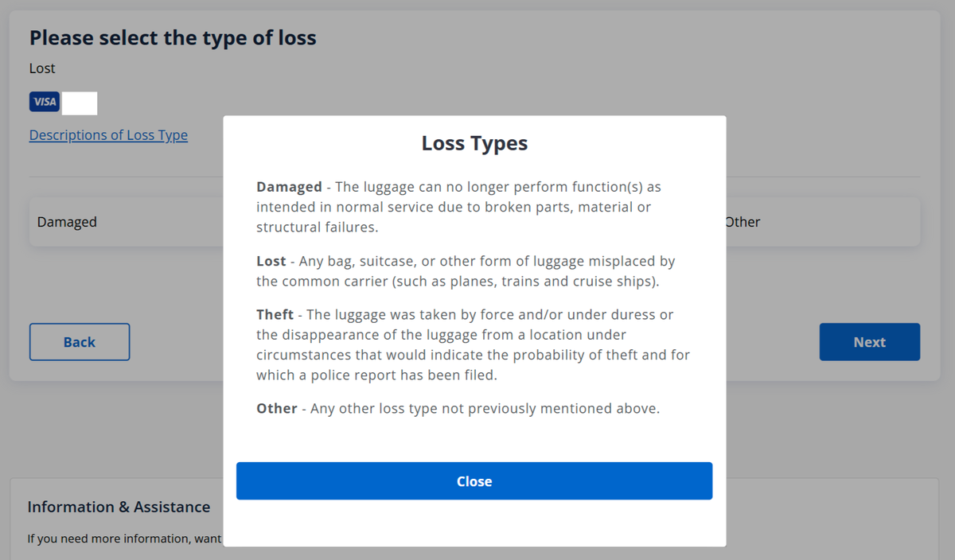The image size is (955, 560).
Task: Click the white masked box beside VISA
Action: [x=80, y=103]
